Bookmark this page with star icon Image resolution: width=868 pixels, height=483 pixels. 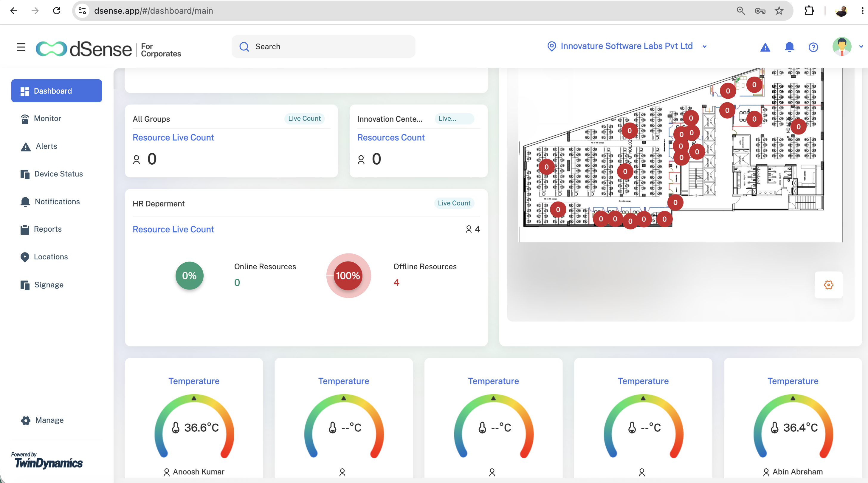click(x=779, y=11)
